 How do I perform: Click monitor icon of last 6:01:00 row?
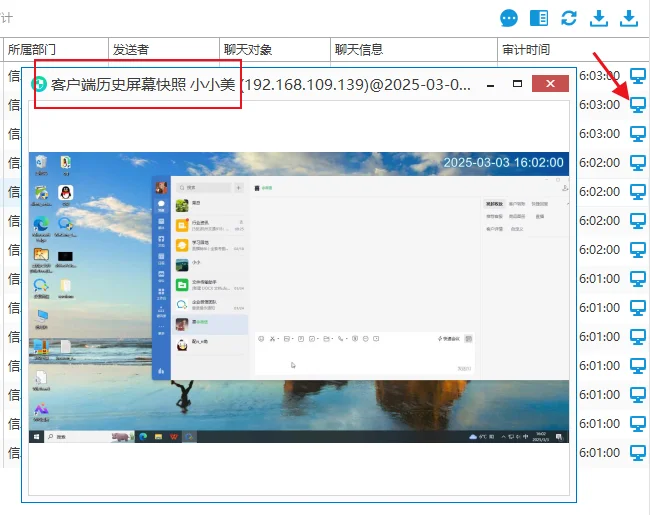coord(638,453)
